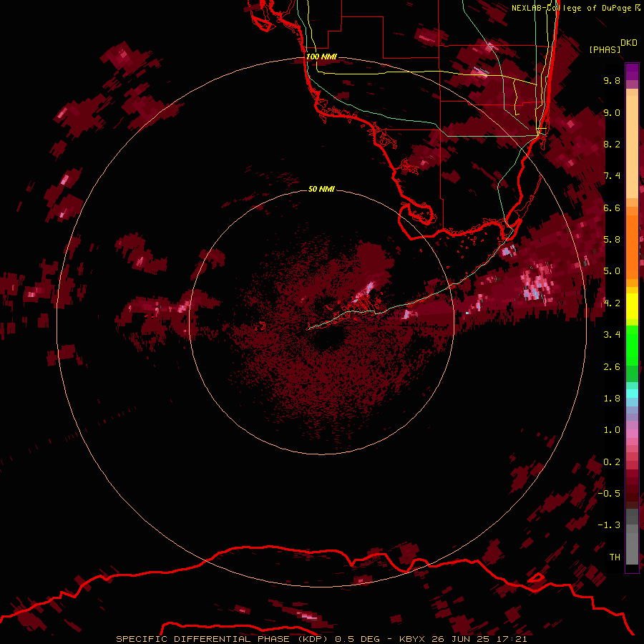Click the TH threshold label
This screenshot has width=644, height=644.
tap(615, 557)
